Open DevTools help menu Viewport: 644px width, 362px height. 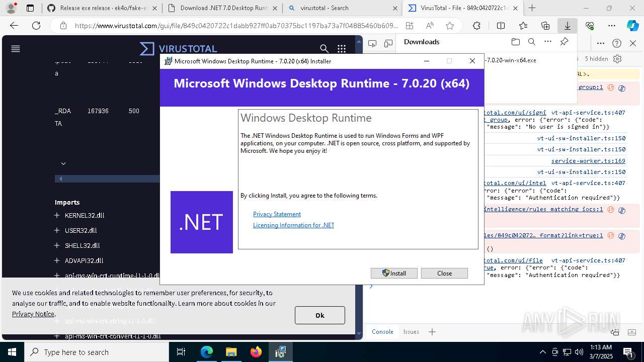click(x=617, y=43)
